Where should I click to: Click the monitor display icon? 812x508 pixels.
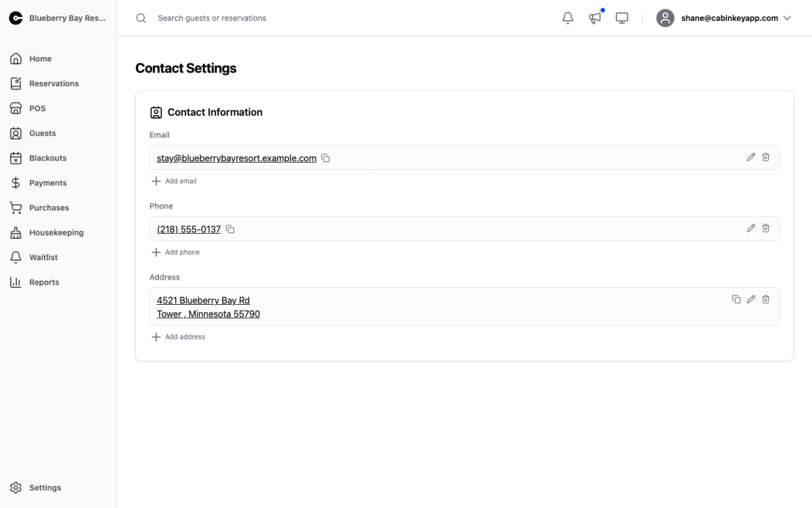[x=622, y=18]
